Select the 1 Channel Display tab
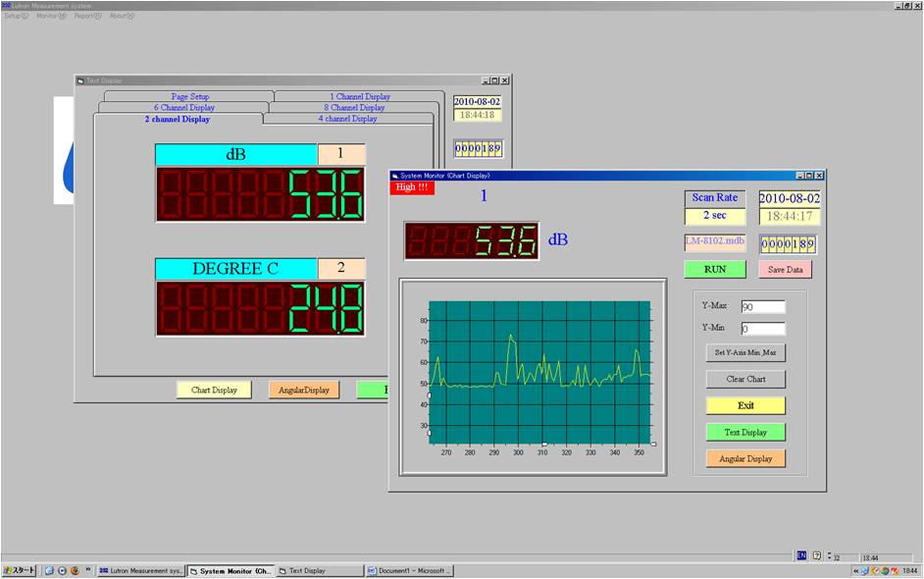This screenshot has height=579, width=924. [359, 96]
